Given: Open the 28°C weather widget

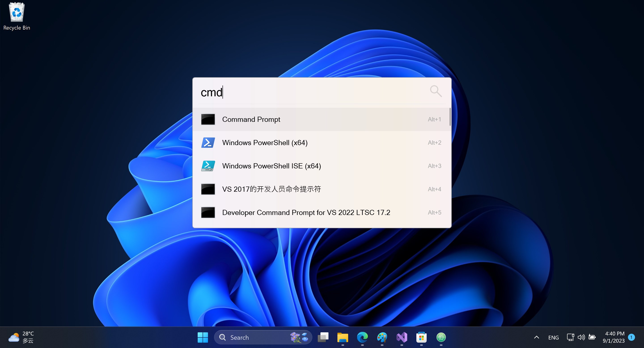Looking at the screenshot, I should pos(21,337).
